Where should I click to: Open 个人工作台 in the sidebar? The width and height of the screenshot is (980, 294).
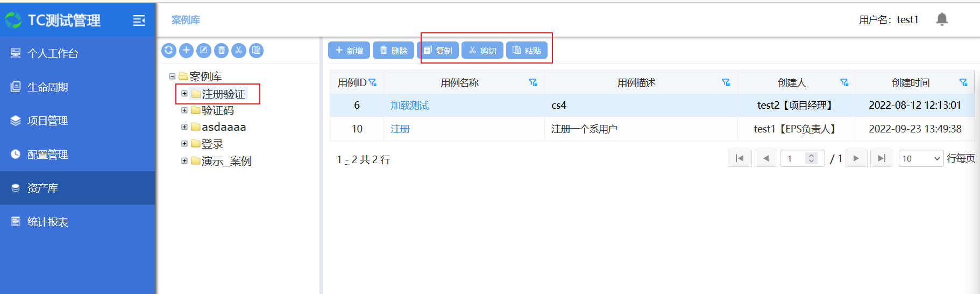tap(77, 53)
